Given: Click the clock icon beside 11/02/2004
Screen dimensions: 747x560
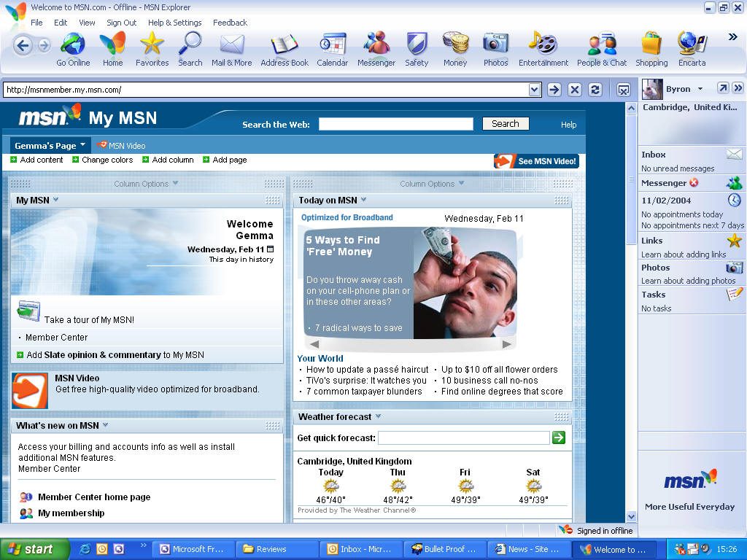Looking at the screenshot, I should coord(734,200).
